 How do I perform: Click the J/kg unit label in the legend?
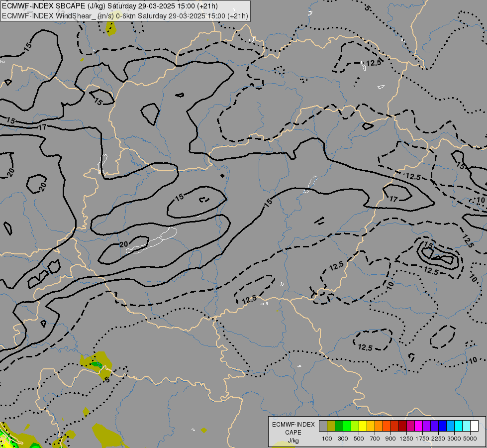tap(293, 441)
